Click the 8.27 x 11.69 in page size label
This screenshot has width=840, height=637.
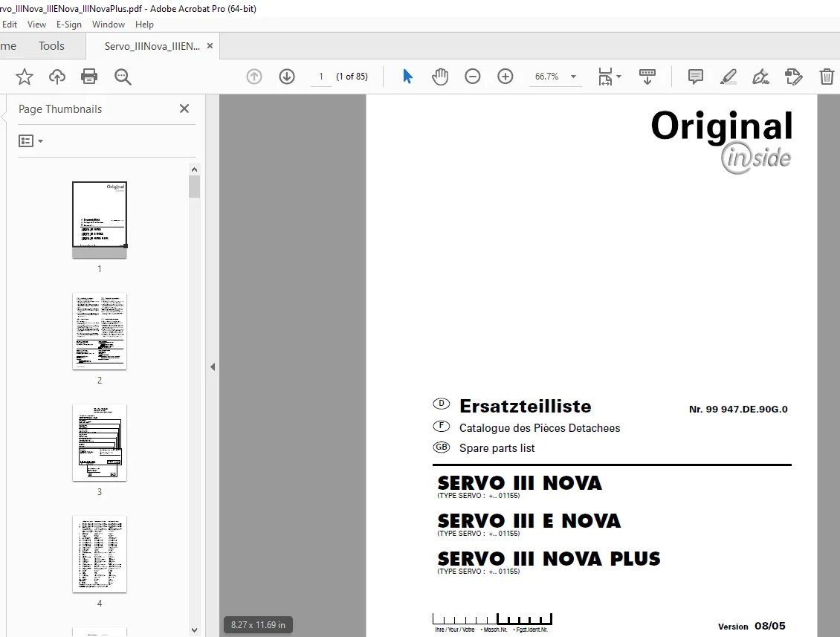(258, 624)
